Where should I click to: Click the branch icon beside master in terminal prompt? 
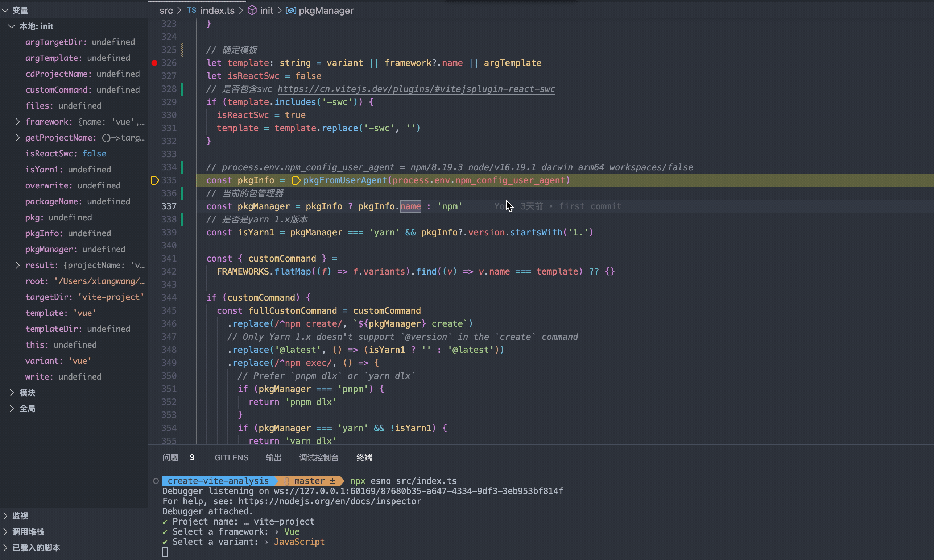click(288, 481)
